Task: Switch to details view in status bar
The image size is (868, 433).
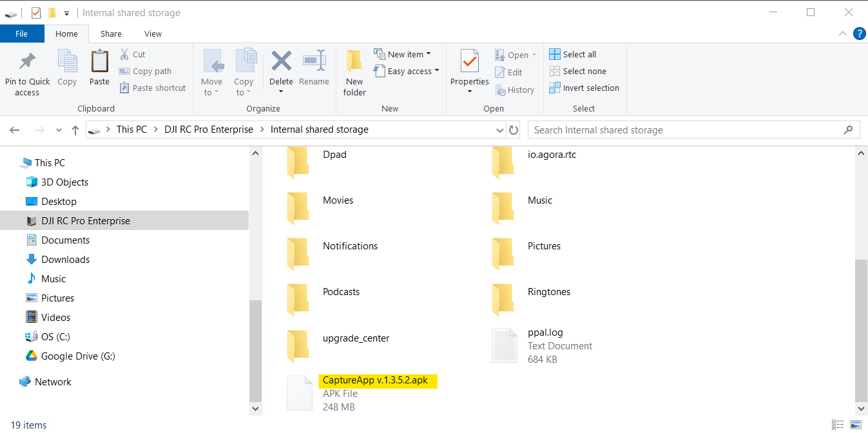Action: (838, 425)
